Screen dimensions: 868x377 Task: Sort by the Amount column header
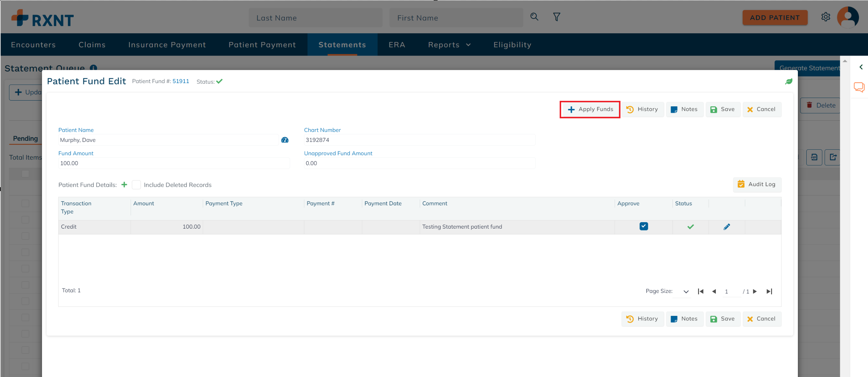pos(143,203)
